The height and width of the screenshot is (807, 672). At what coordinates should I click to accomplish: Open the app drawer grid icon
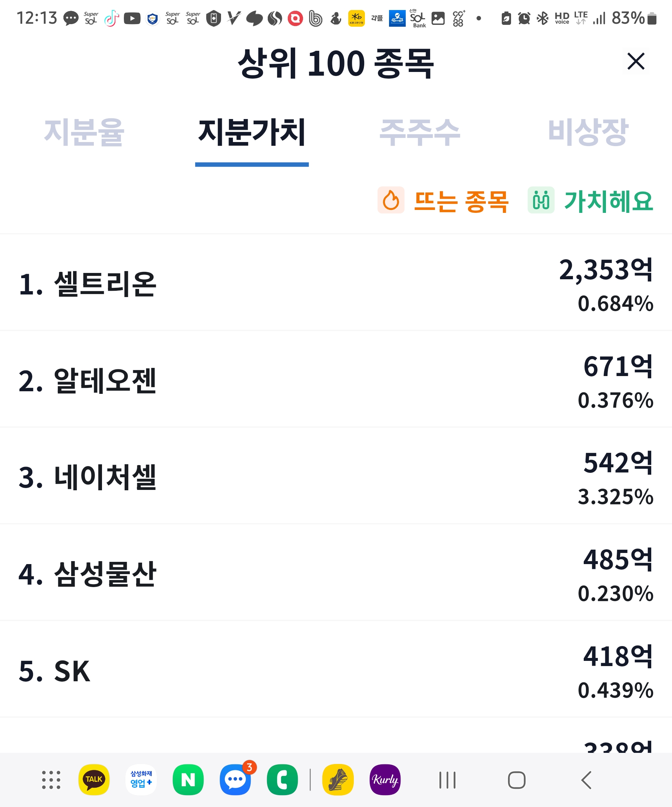pos(51,780)
